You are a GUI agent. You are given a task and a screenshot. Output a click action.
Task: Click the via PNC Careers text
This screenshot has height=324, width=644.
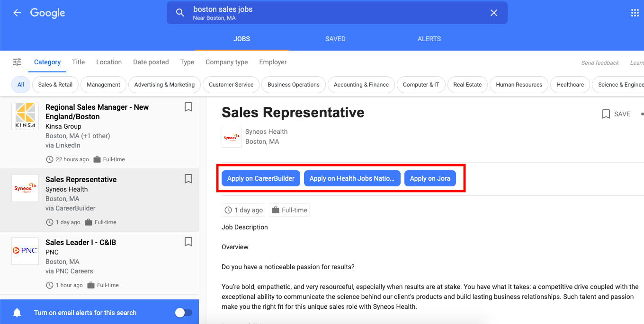pos(69,271)
